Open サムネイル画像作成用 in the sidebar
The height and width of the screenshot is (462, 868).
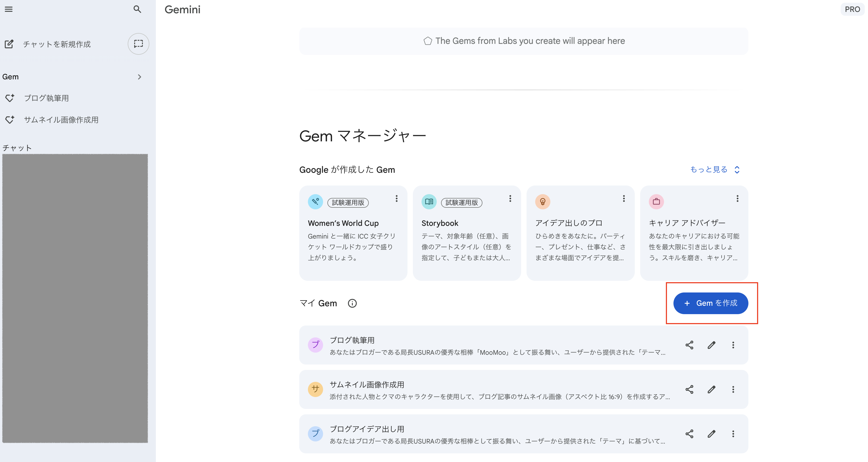[x=61, y=120]
